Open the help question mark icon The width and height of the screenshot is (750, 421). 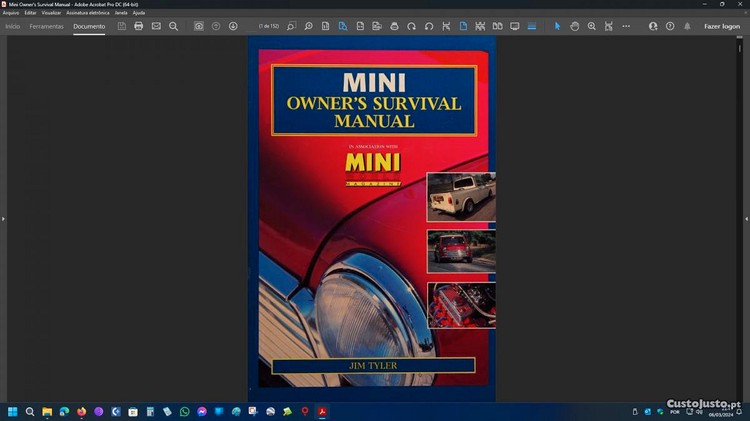(670, 26)
